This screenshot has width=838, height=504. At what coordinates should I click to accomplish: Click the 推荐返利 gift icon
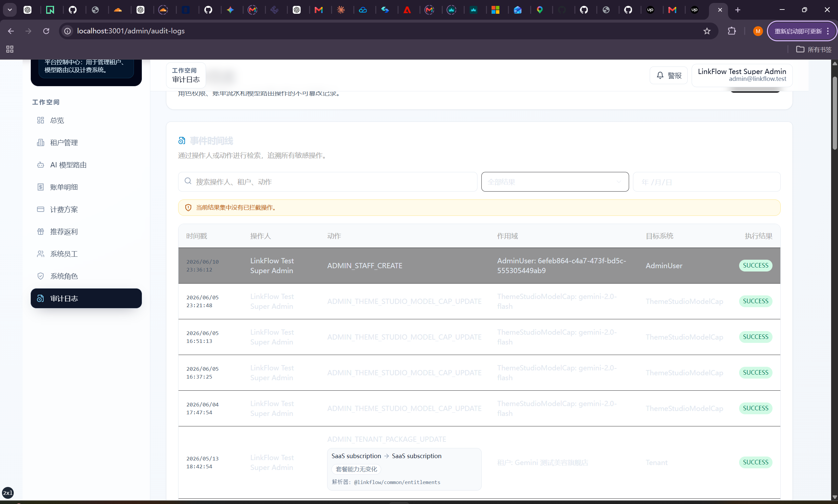click(40, 232)
